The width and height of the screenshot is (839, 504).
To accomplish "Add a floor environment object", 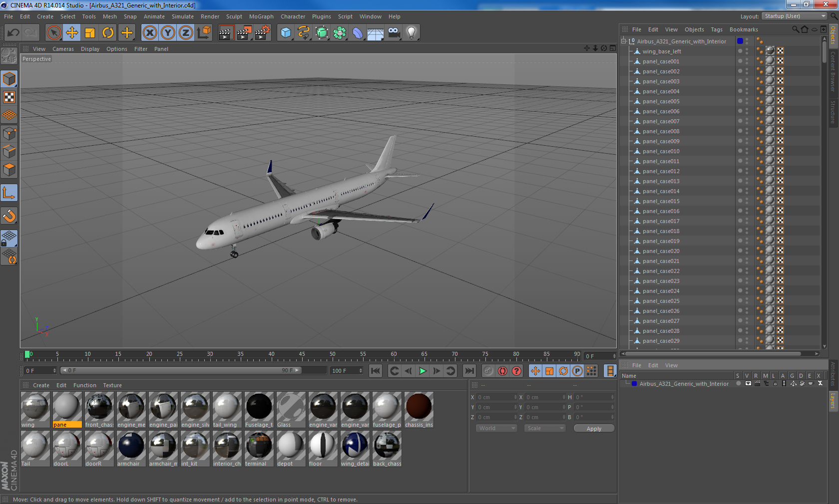I will [376, 33].
